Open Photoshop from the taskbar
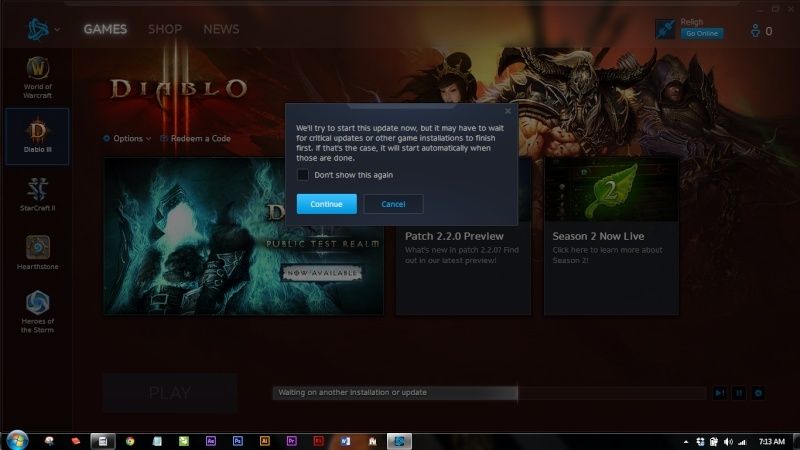Screen dimensions: 800x450 tap(238, 441)
